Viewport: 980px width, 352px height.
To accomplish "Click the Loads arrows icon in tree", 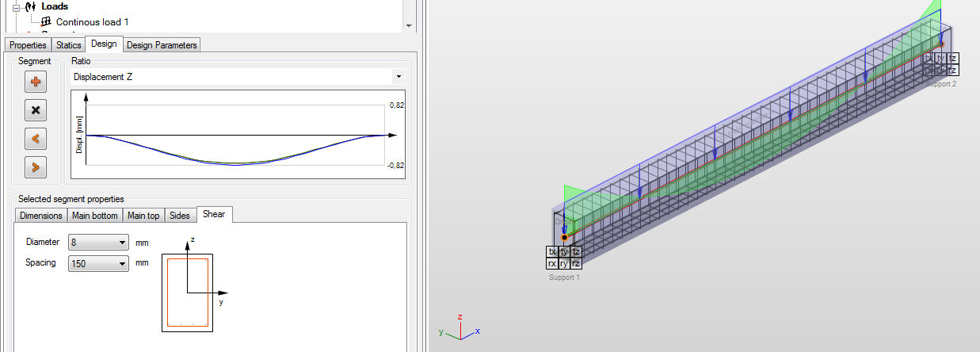I will point(32,6).
